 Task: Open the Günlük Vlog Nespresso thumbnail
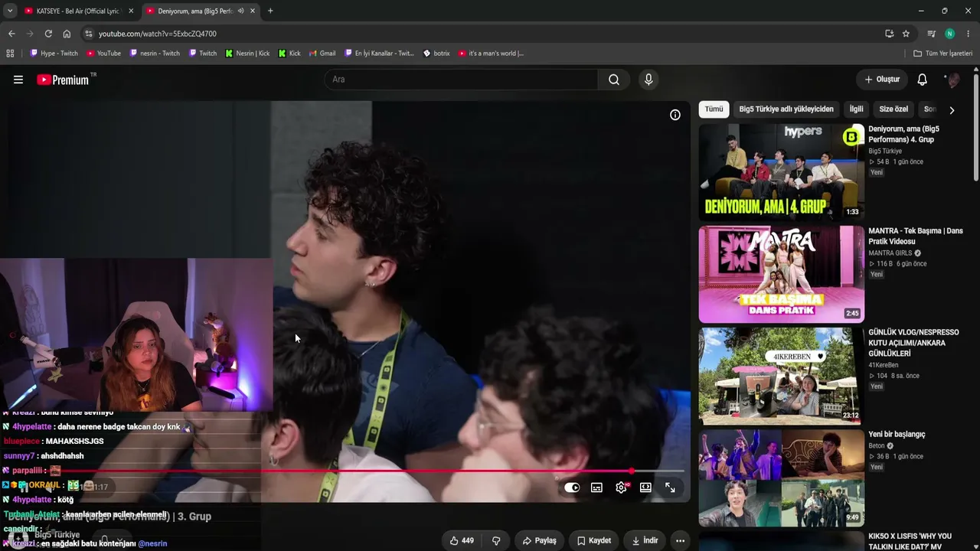782,376
